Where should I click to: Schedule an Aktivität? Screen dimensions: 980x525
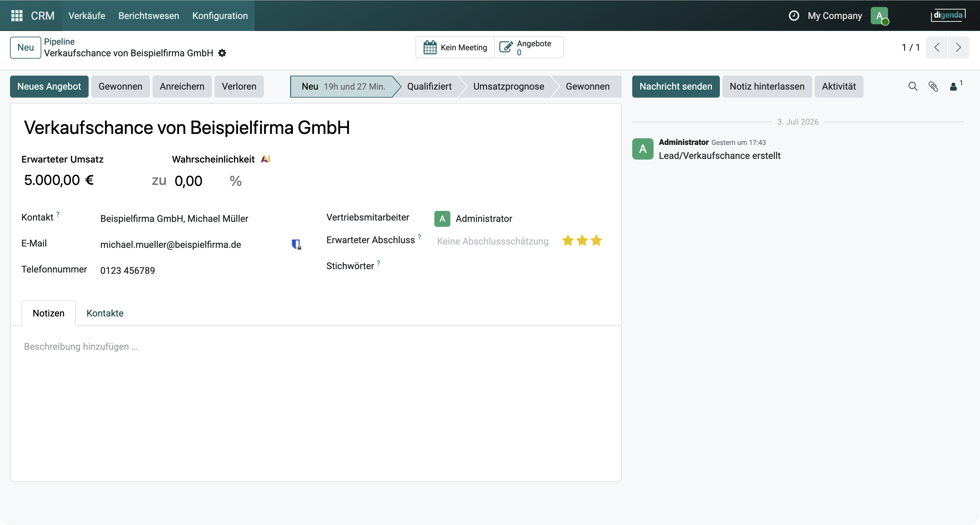click(x=839, y=86)
